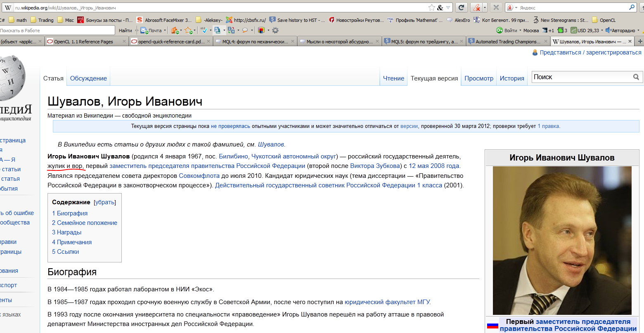The height and width of the screenshot is (333, 644).
Task: Click the page translation toolbar icon
Action: click(x=217, y=30)
